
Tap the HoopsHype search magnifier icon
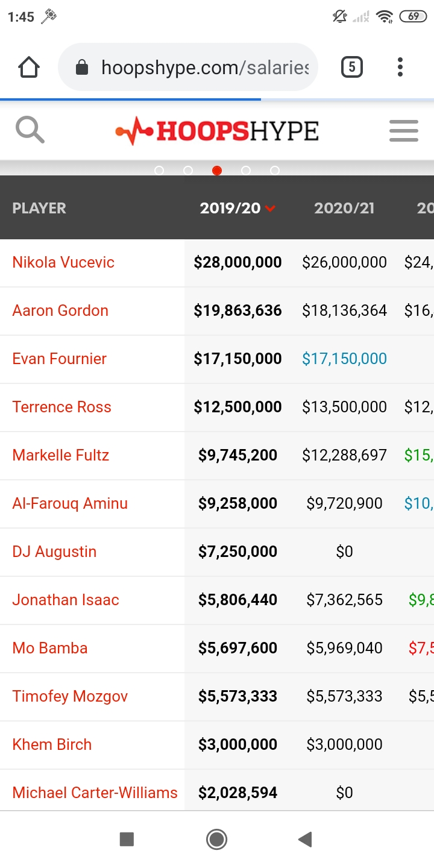(30, 130)
